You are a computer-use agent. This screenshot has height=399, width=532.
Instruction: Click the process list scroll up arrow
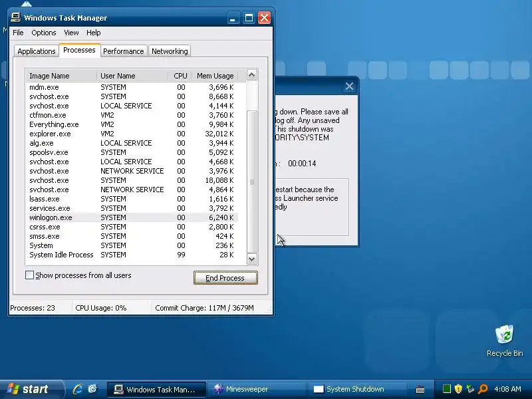point(251,75)
